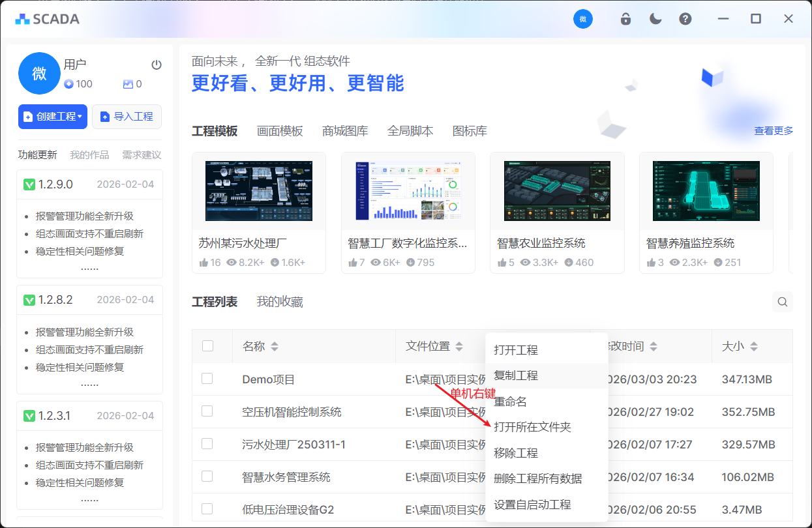Click the power logout icon
Image resolution: width=812 pixels, height=528 pixels.
coord(157,65)
